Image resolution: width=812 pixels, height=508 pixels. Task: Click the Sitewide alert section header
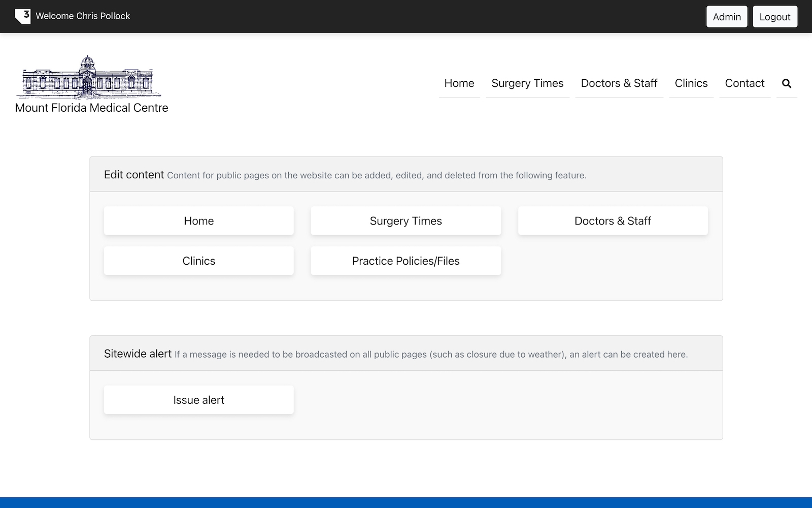[x=138, y=354]
